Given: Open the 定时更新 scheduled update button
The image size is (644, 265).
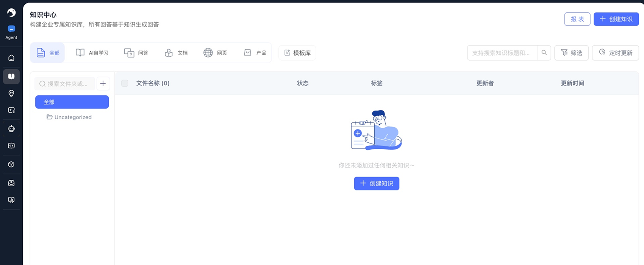Looking at the screenshot, I should [616, 53].
